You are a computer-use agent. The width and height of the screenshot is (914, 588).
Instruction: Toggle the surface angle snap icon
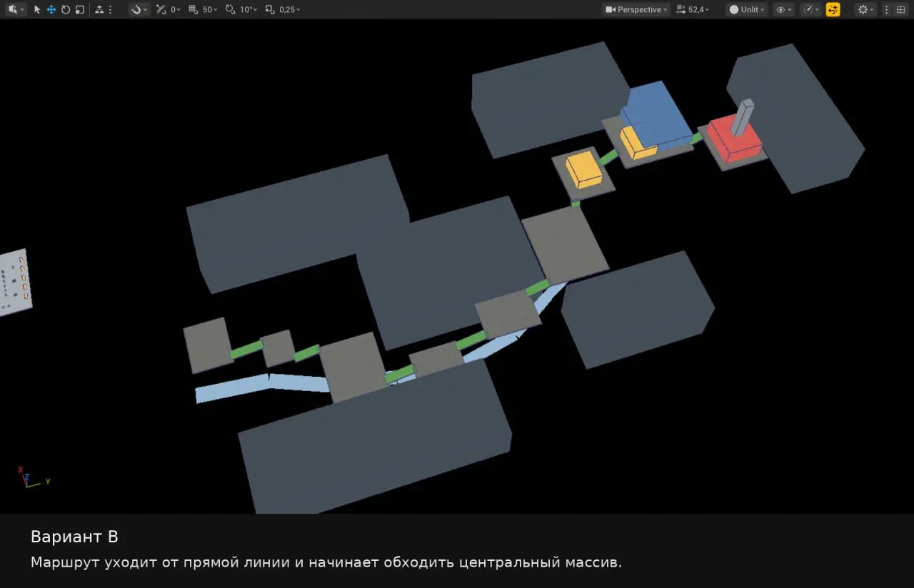161,10
